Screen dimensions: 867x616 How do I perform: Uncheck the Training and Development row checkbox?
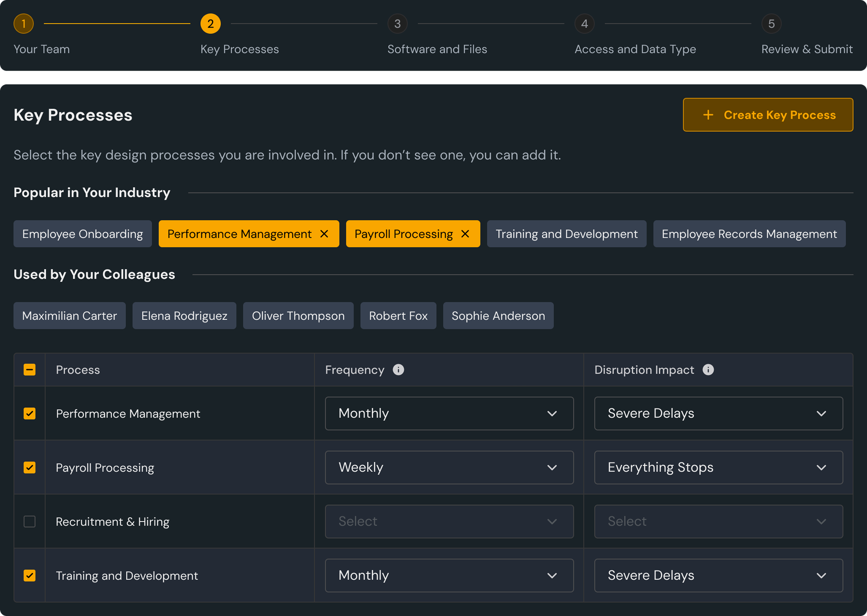(29, 575)
